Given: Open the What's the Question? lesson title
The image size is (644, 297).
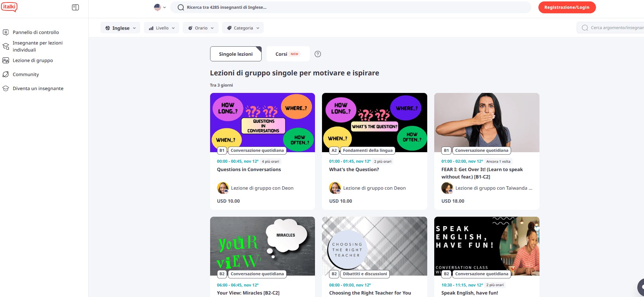Looking at the screenshot, I should [x=354, y=169].
